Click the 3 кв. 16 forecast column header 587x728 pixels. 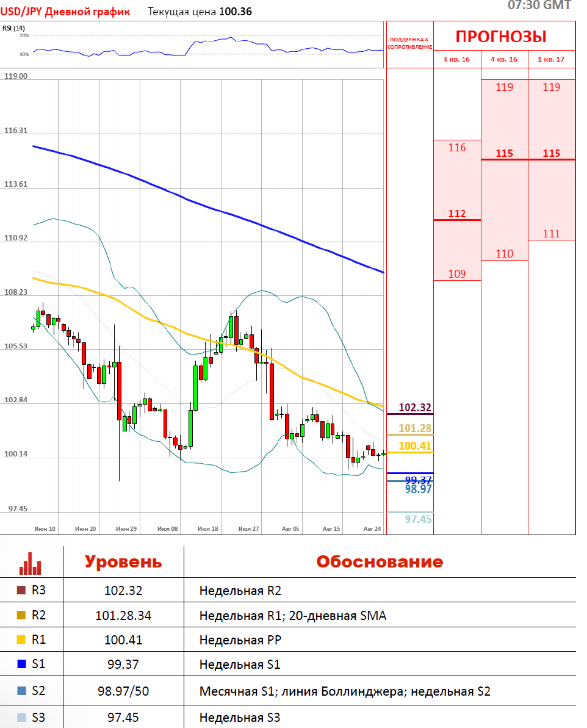point(456,59)
